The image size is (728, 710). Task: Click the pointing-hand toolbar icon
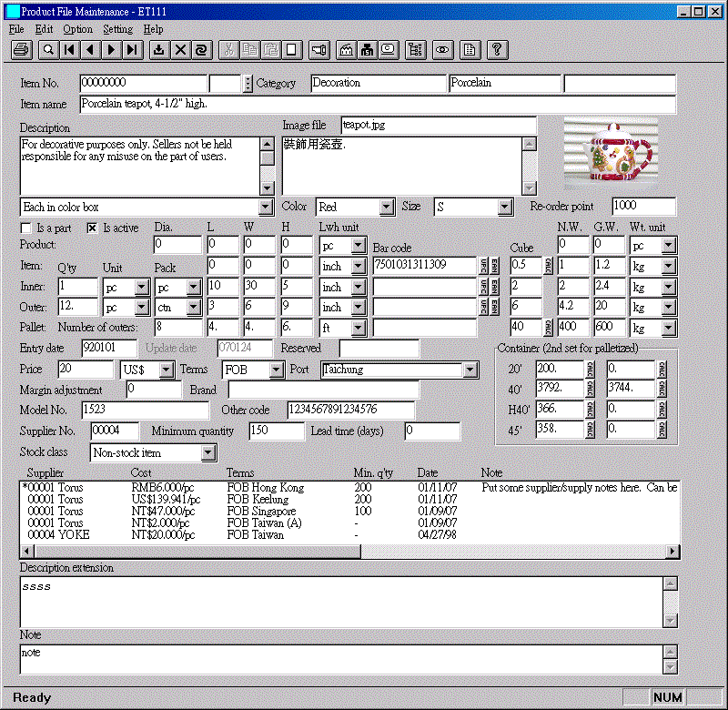pyautogui.click(x=319, y=50)
